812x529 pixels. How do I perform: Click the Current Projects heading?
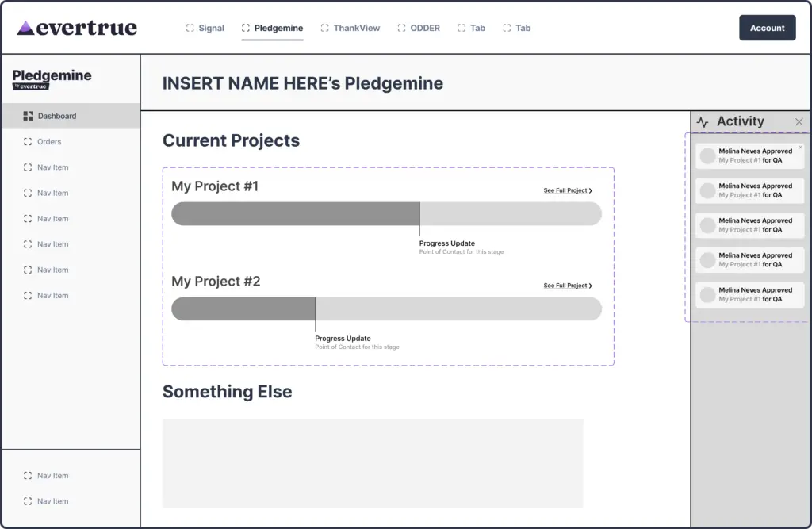pos(231,140)
